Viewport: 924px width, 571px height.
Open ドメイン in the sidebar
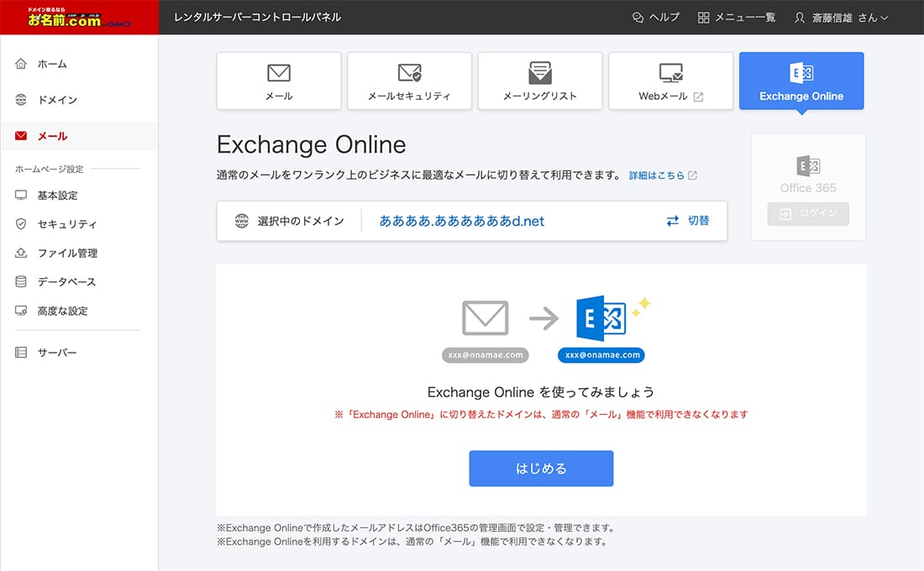pos(56,100)
